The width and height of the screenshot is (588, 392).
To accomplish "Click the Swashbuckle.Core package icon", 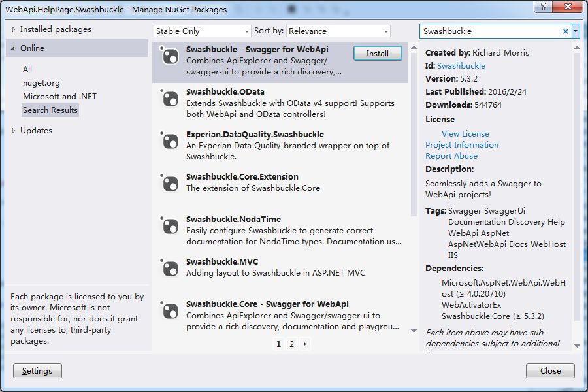I will tap(170, 310).
